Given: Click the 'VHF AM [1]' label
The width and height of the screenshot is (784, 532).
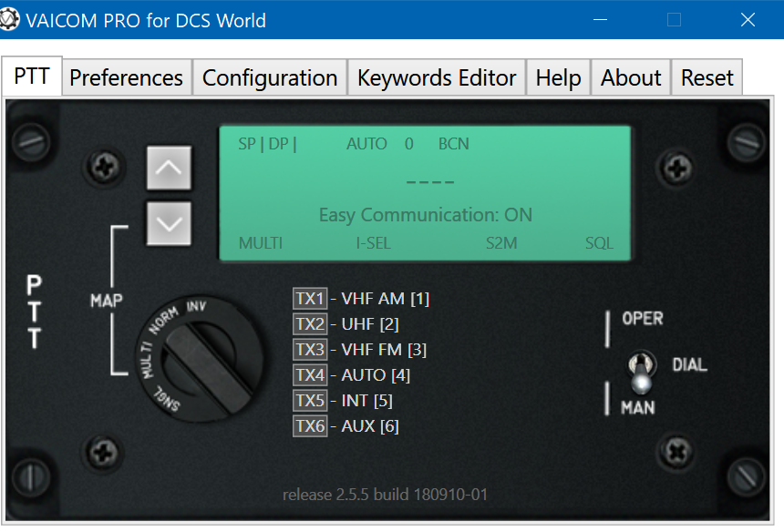Looking at the screenshot, I should [385, 299].
